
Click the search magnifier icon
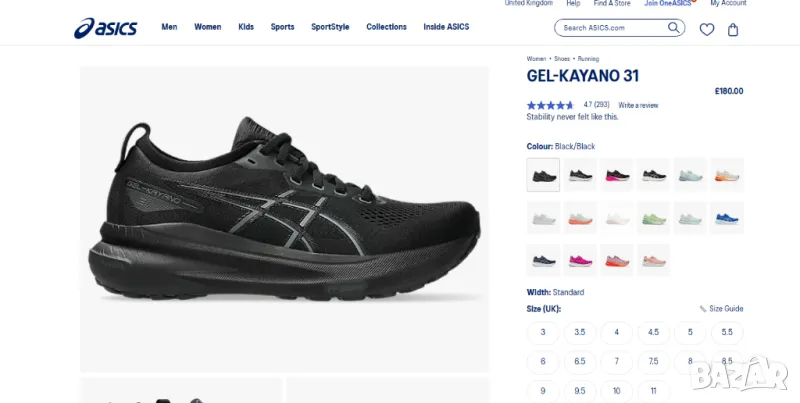click(674, 28)
